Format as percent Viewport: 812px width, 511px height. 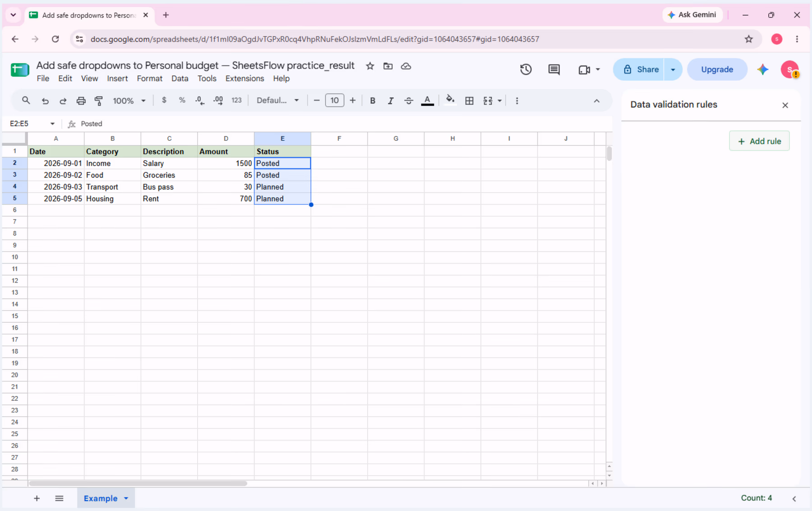pos(182,100)
